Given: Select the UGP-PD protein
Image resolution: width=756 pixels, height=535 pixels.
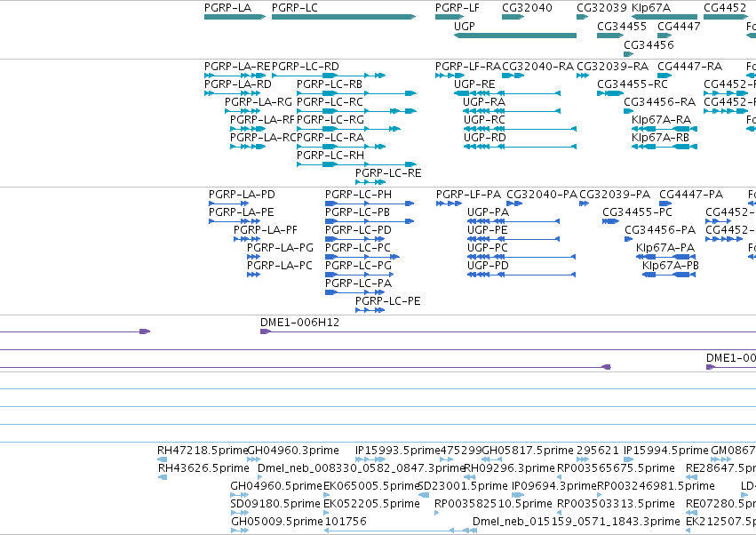Looking at the screenshot, I should [521, 275].
